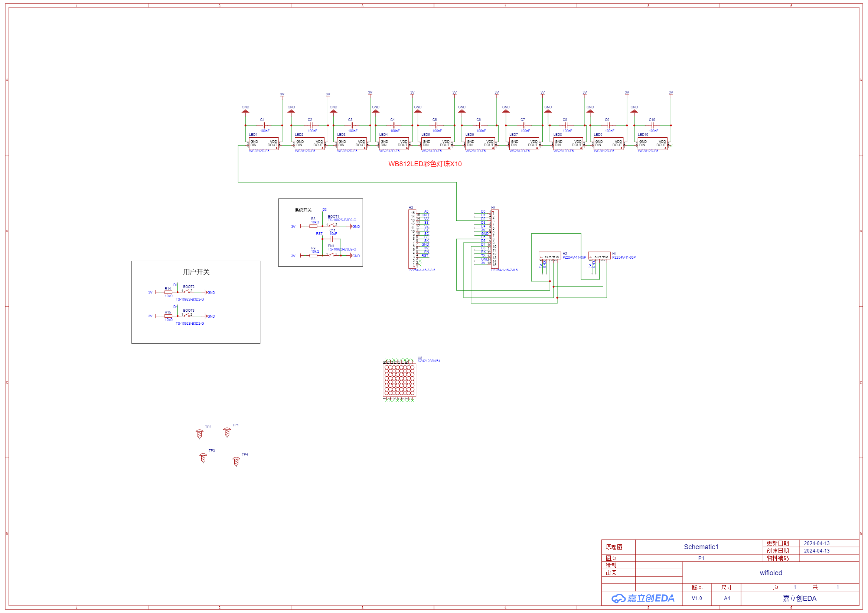This screenshot has width=868, height=613.
Task: Select the LED10 WS2812D-F5 chip symbol
Action: [x=652, y=144]
